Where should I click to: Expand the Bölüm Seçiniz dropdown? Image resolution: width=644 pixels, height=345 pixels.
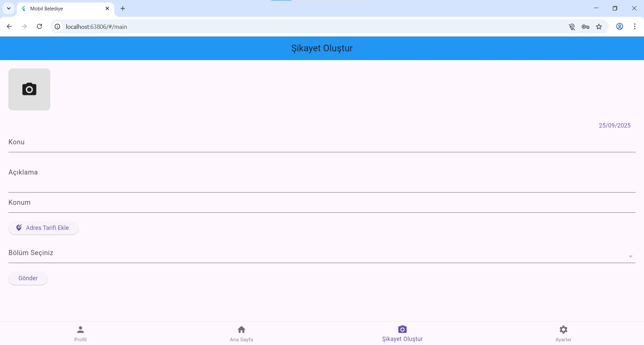point(322,253)
